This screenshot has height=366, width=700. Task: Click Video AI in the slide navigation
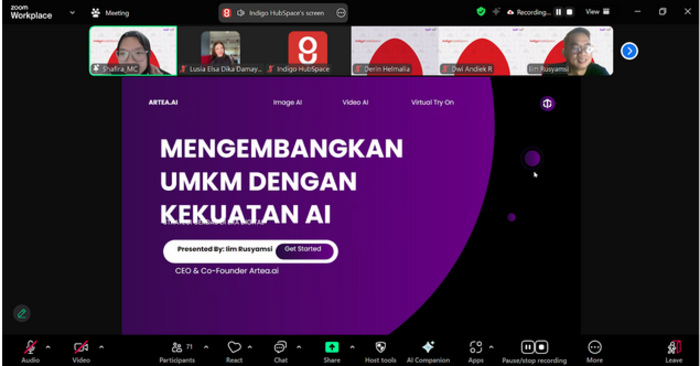pos(355,102)
